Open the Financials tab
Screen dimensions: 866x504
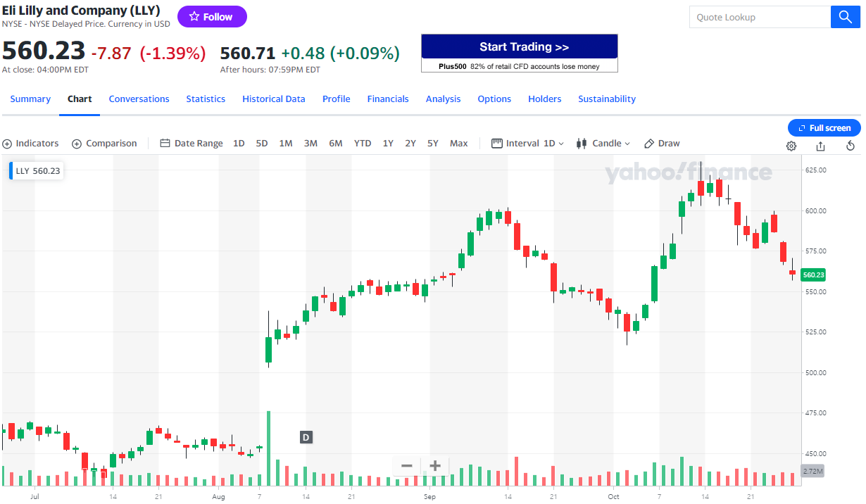(388, 99)
